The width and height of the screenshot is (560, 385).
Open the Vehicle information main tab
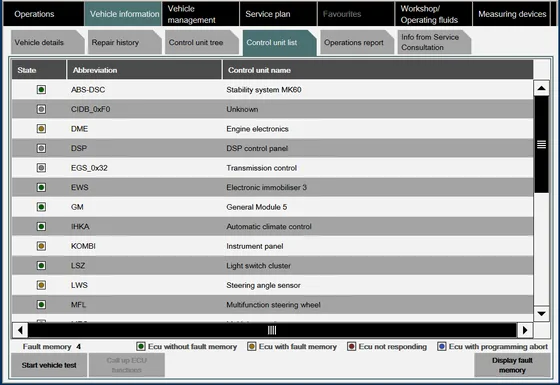pos(123,14)
